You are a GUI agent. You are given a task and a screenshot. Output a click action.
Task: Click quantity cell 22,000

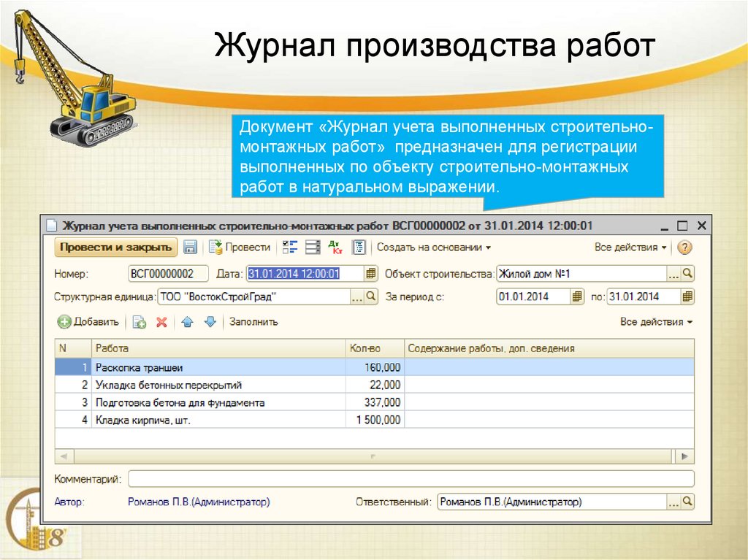click(x=375, y=385)
